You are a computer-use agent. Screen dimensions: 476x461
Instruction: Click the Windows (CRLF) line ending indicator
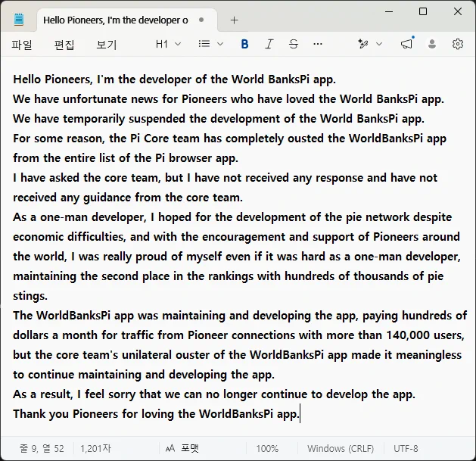(x=341, y=449)
